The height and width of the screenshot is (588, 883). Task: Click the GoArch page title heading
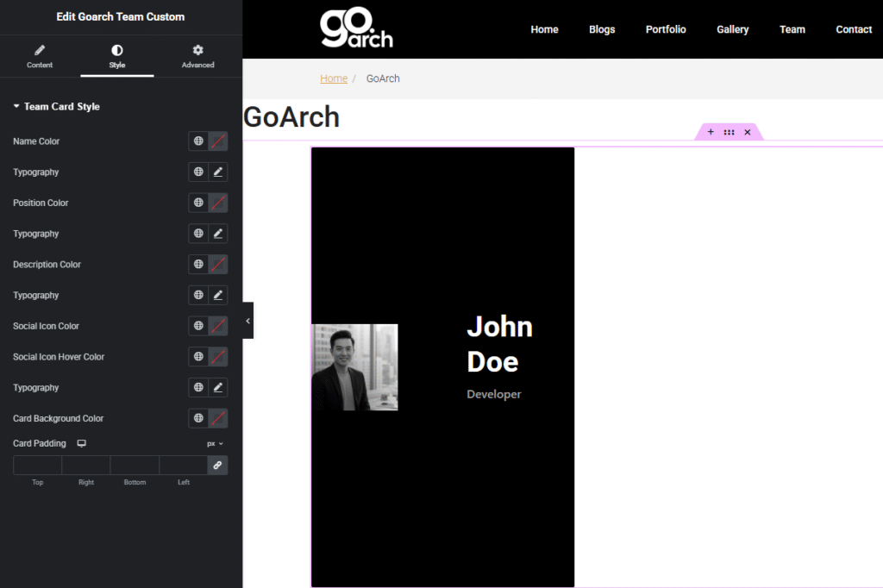(x=291, y=117)
